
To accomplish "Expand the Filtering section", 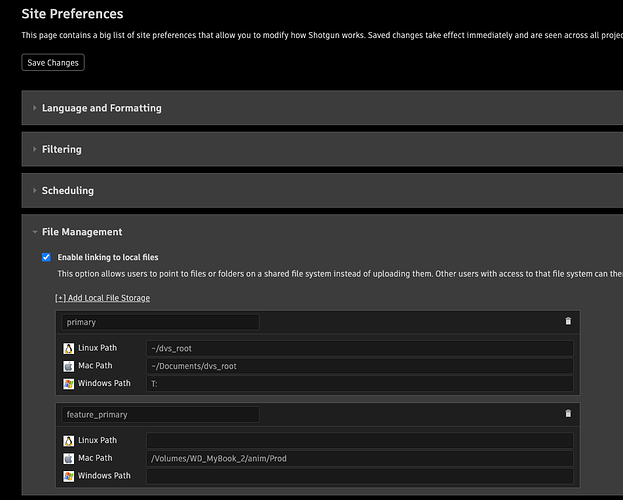I will pos(62,149).
